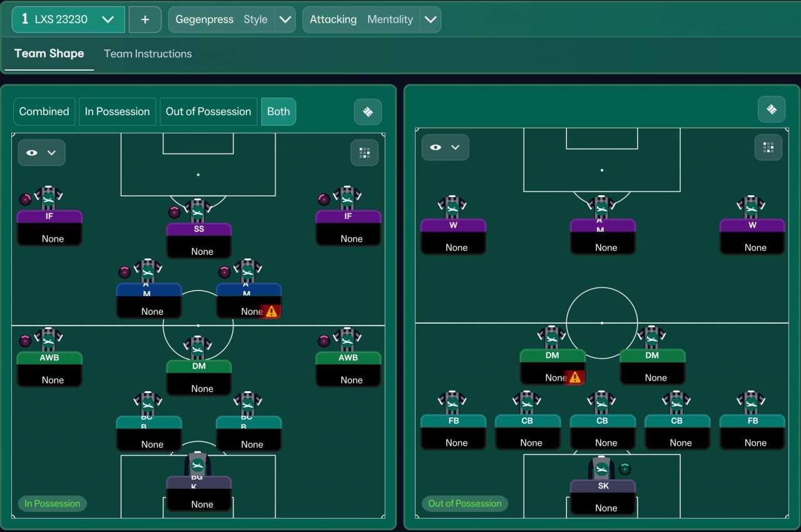The image size is (801, 532).
Task: Select the Combined view toggle
Action: coord(44,111)
